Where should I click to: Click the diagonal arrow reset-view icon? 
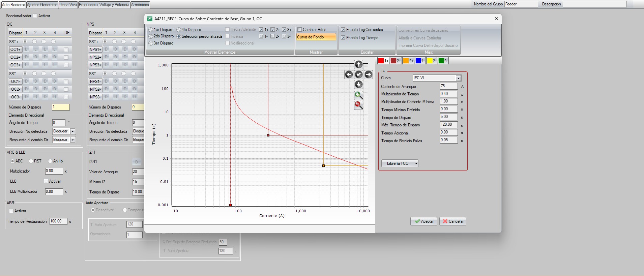(359, 74)
